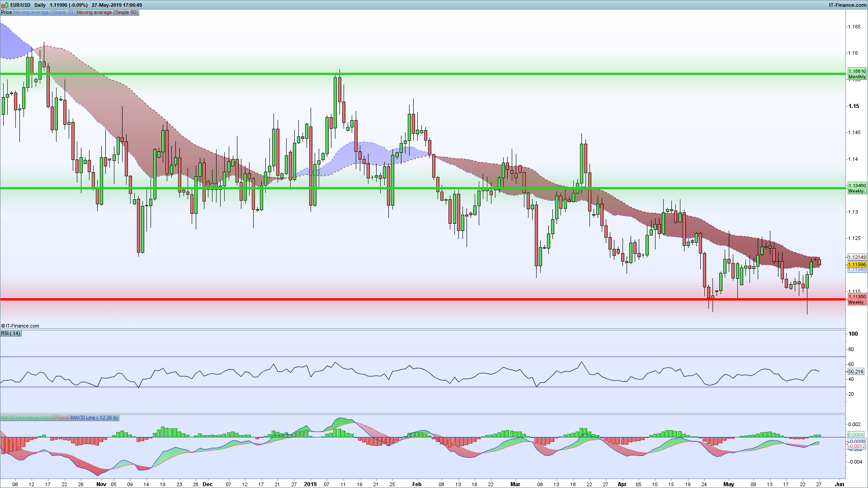868x488 pixels.
Task: Click the yellow 1.11996 current price label
Action: coord(857,264)
